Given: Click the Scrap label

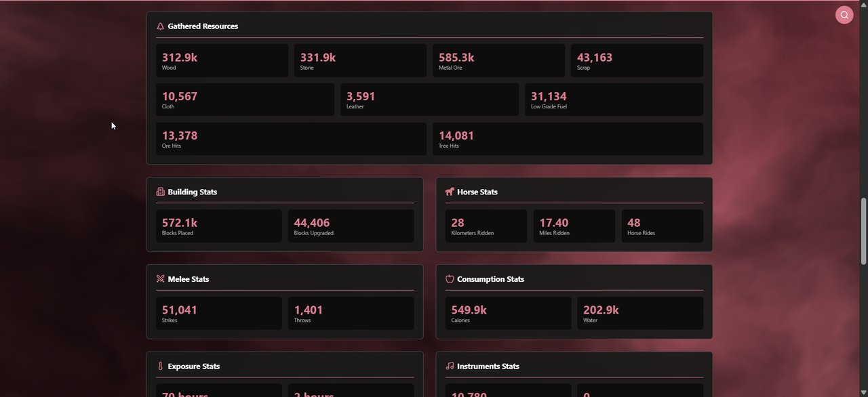Looking at the screenshot, I should tap(584, 68).
